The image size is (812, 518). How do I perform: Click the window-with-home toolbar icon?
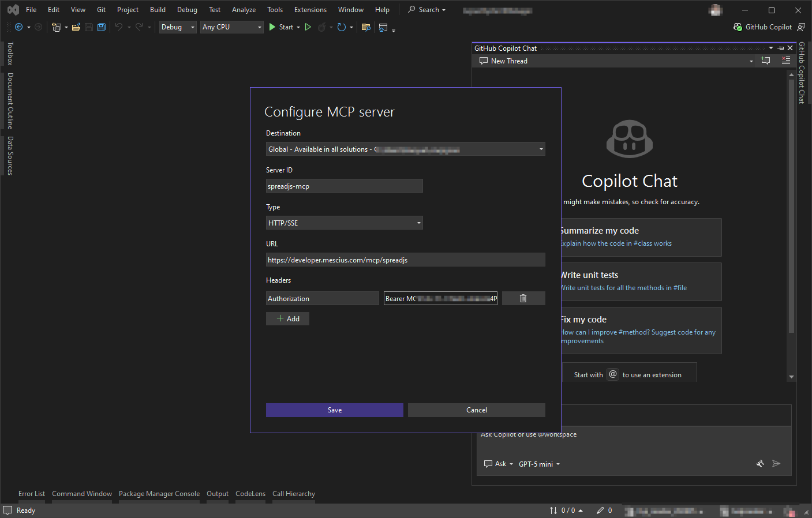[x=383, y=27]
